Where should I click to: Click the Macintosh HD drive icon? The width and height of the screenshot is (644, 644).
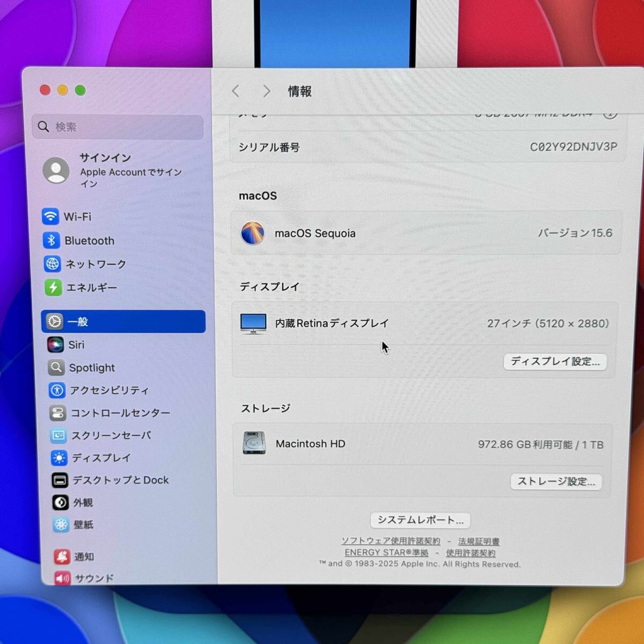[254, 443]
